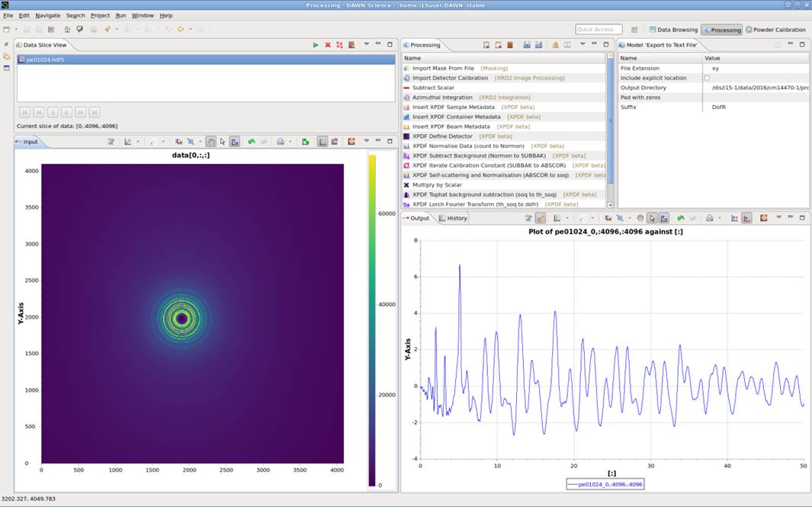Click first icon in Processing panel toolbar
Viewport: 812px width, 507px height.
click(x=486, y=45)
